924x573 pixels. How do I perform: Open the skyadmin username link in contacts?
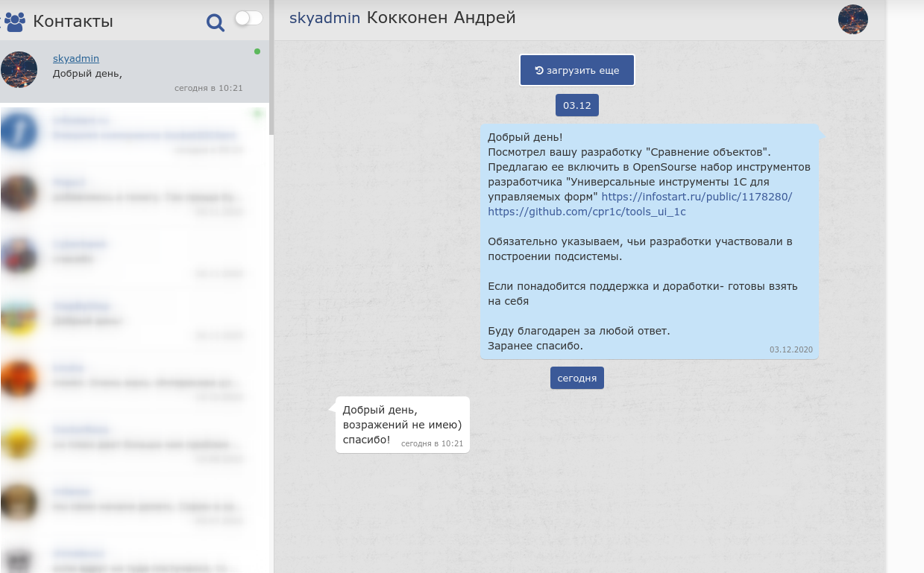tap(75, 58)
